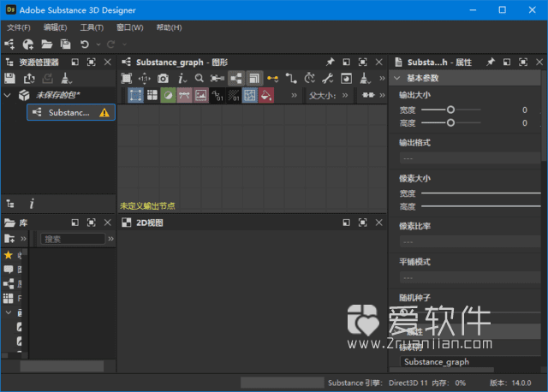Click the export package icon in resource manager
This screenshot has width=548, height=392.
(x=29, y=78)
